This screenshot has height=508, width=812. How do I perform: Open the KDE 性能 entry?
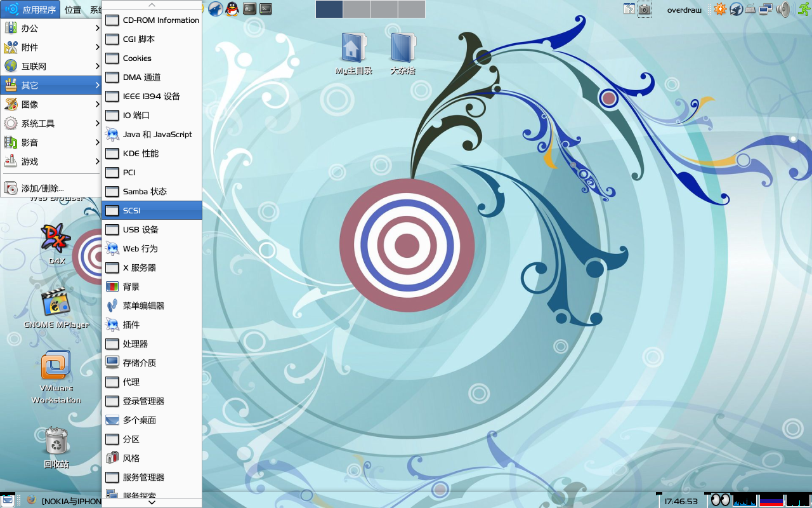(152, 153)
